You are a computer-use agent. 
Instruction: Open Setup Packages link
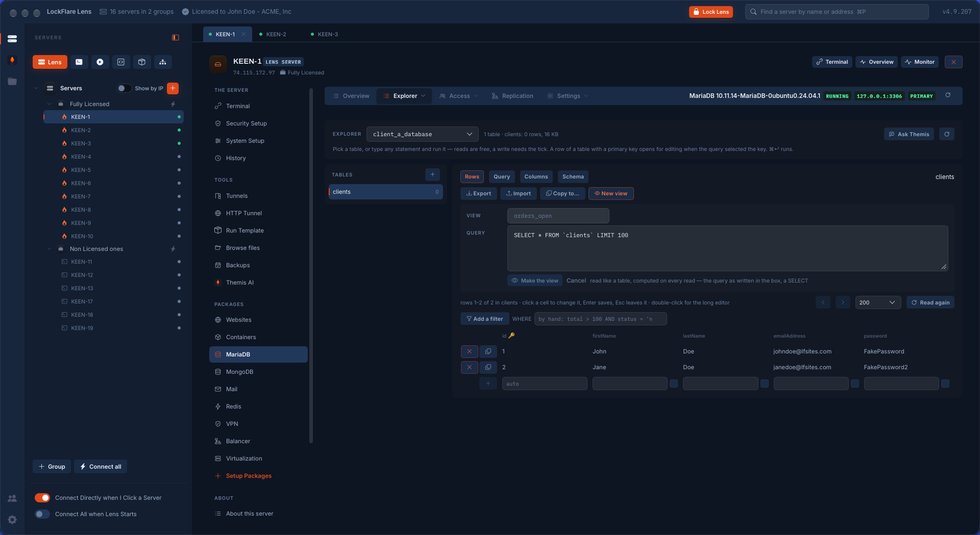tap(249, 476)
